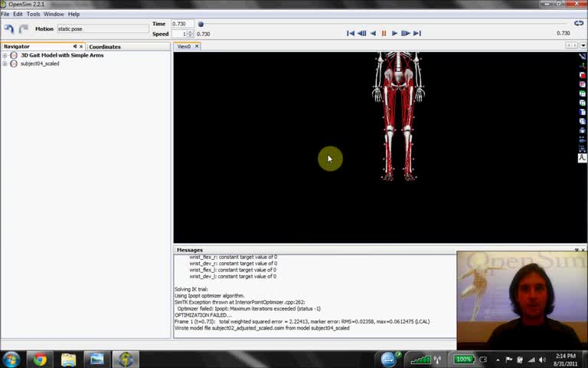
Task: Select the subject04_scaled model row
Action: (40, 64)
